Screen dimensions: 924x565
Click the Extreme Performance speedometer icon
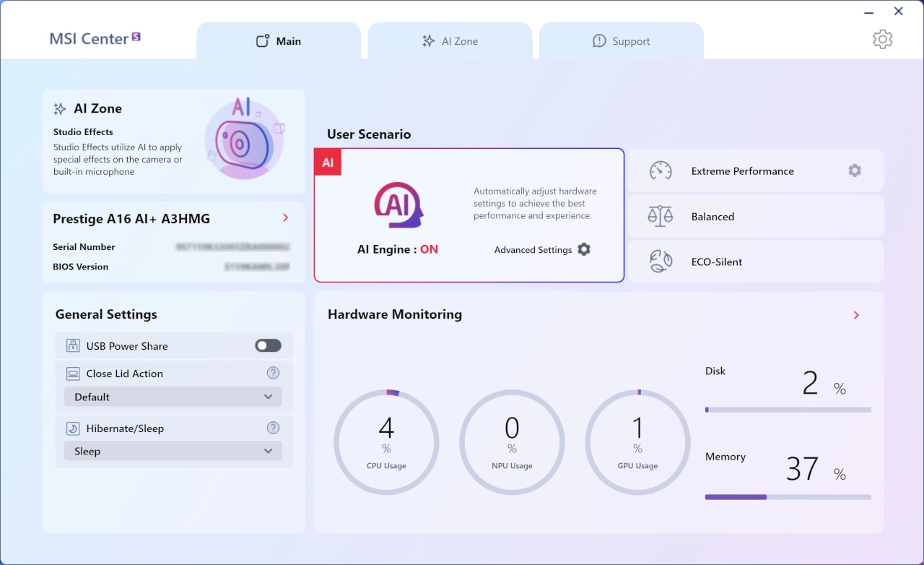tap(660, 171)
